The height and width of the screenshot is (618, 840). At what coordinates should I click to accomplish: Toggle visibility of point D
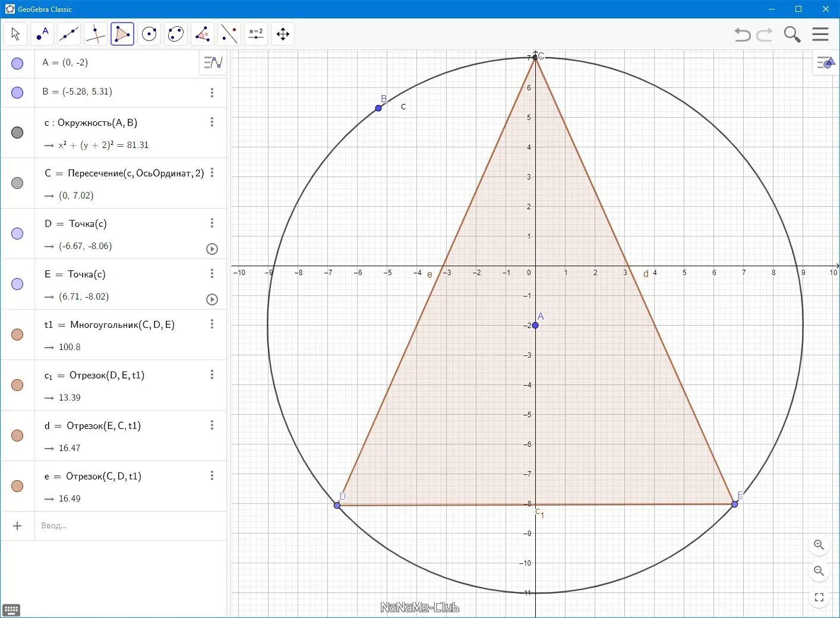[x=17, y=234]
